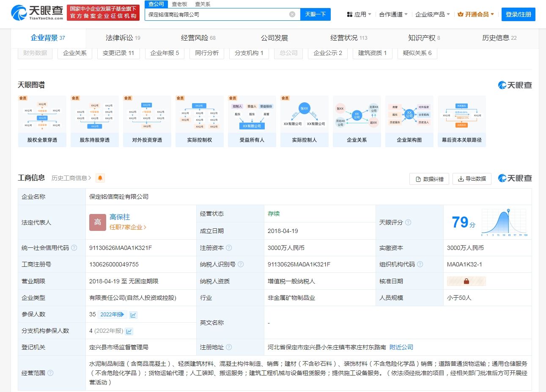Open 实际控制人 graph
Screen dimensions: 546x392
point(305,121)
